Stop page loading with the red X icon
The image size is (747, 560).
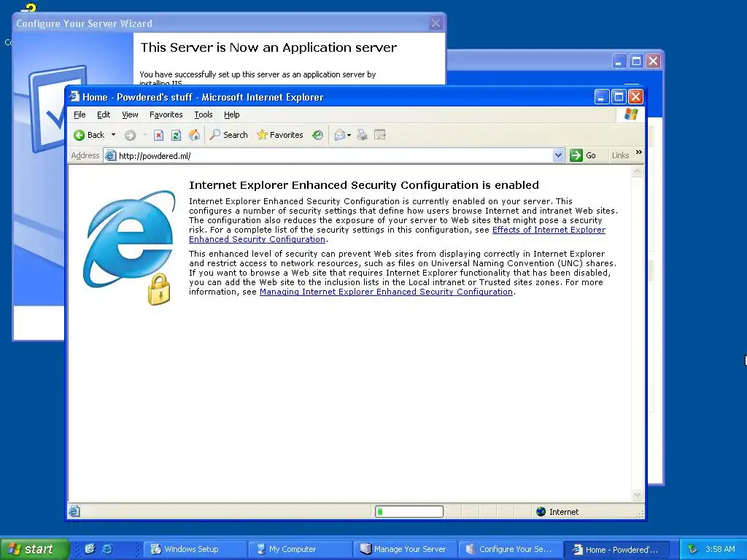(158, 135)
